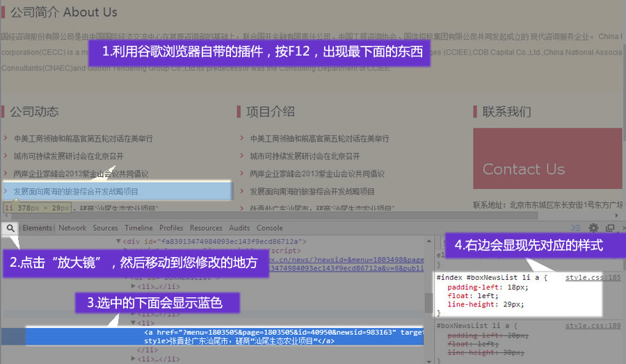Collapse the open li node above highlighted anchor

(134, 322)
